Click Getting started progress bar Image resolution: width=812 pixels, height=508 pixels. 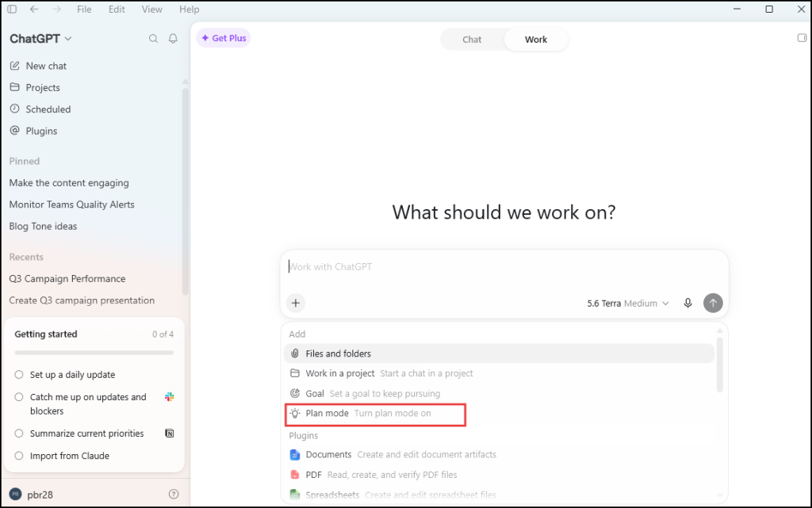tap(94, 353)
